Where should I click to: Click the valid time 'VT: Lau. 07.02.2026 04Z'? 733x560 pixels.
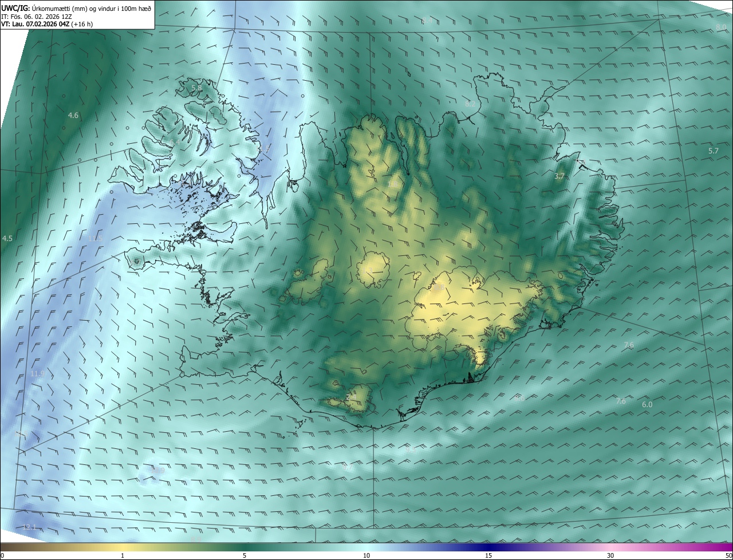coord(36,24)
